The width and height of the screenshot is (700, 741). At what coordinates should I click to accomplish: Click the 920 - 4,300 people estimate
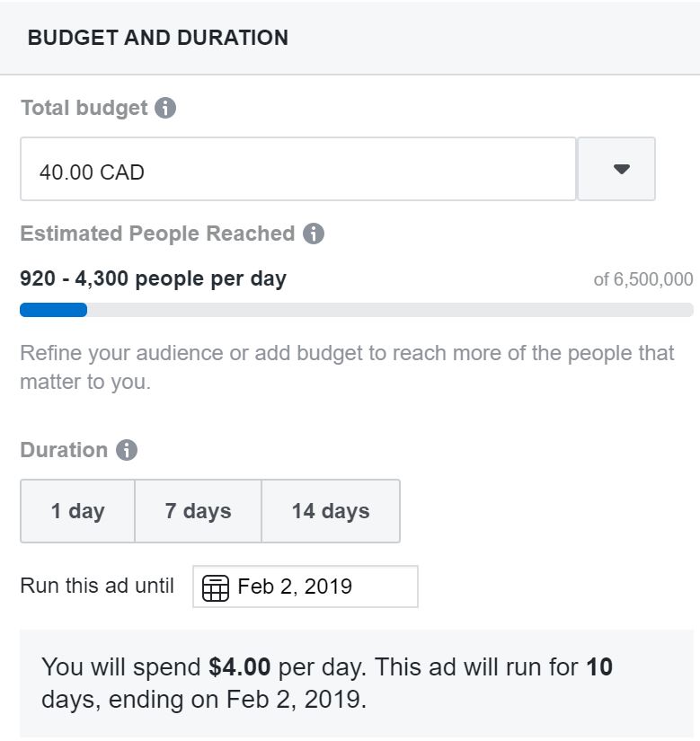[x=153, y=278]
